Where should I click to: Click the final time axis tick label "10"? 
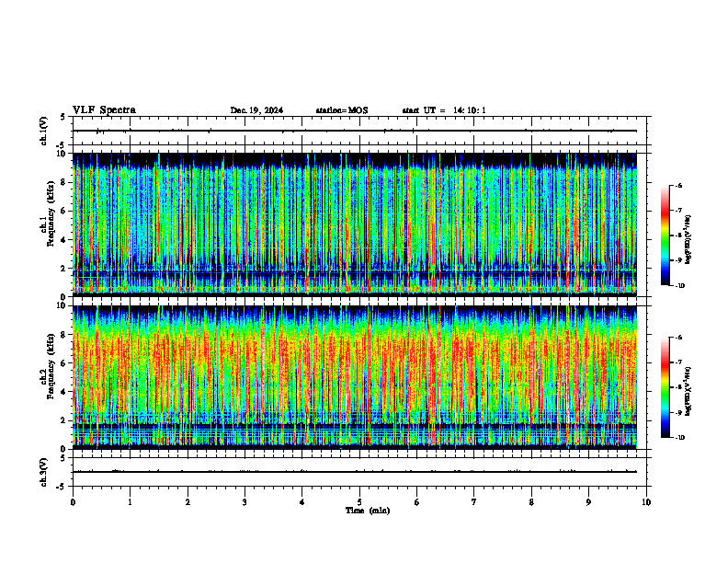pos(646,502)
